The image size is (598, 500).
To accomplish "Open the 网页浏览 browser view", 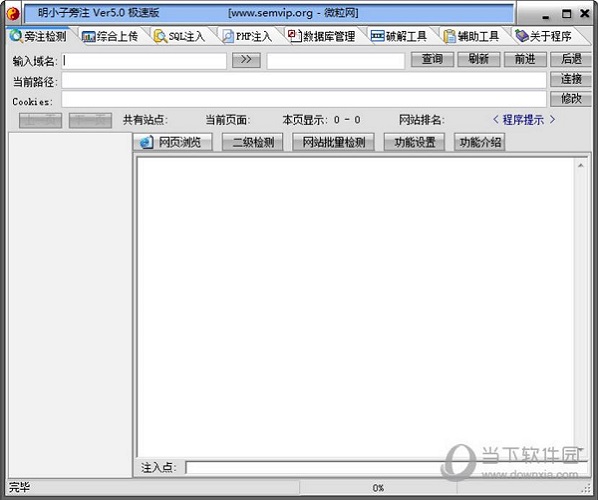I will click(173, 142).
